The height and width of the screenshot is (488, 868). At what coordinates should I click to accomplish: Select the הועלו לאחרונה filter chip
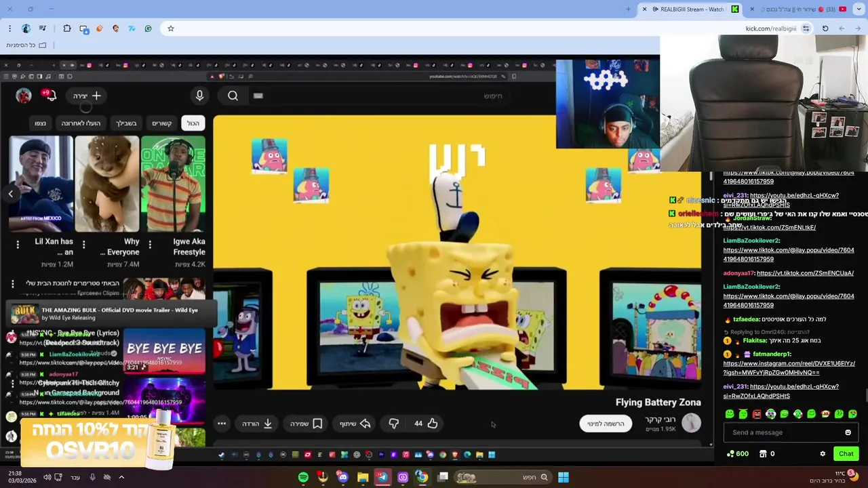81,123
